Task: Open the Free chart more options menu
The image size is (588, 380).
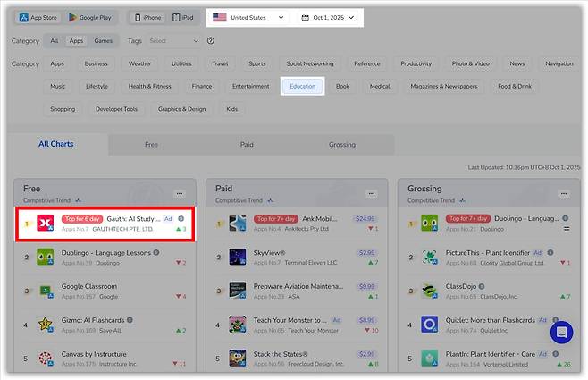Action: tap(180, 194)
